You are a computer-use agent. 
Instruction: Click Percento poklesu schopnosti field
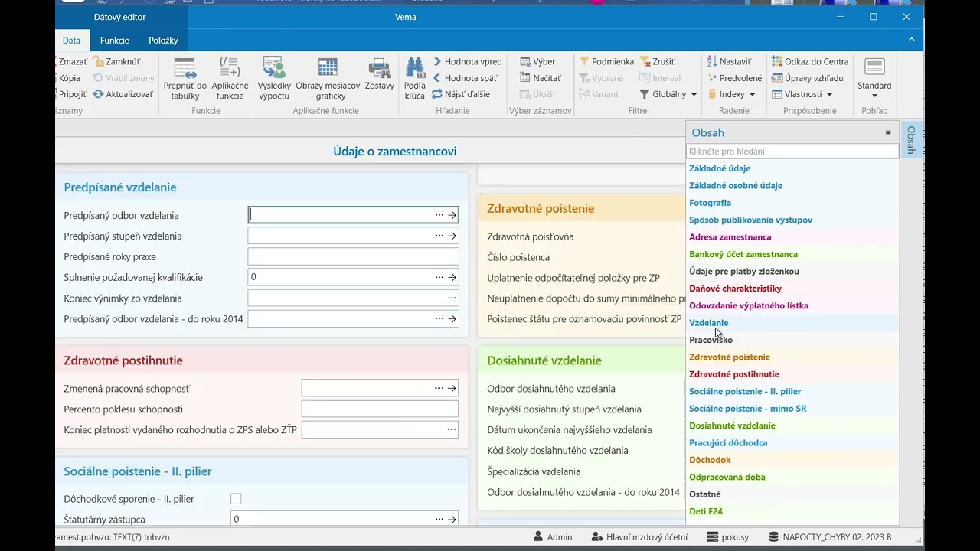click(x=380, y=409)
